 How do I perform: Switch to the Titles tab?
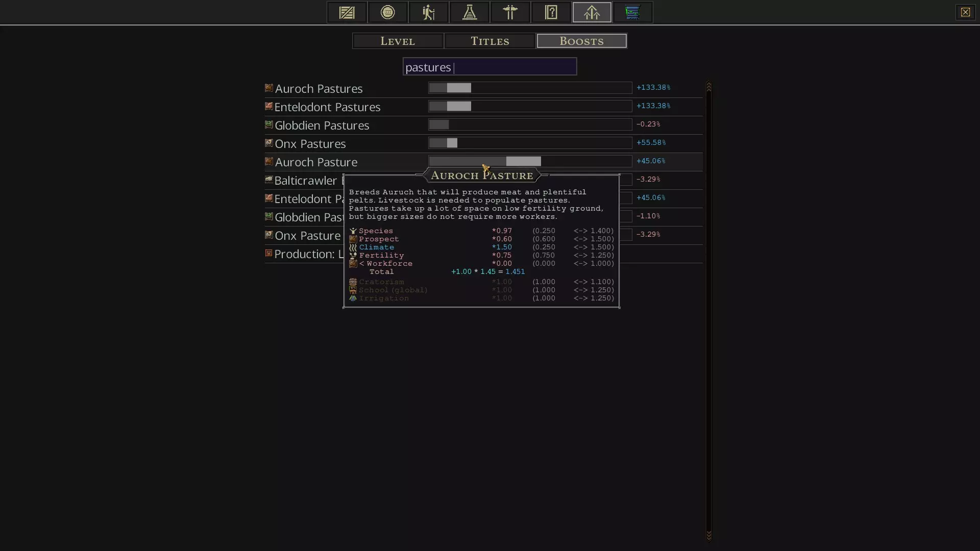[x=489, y=41]
